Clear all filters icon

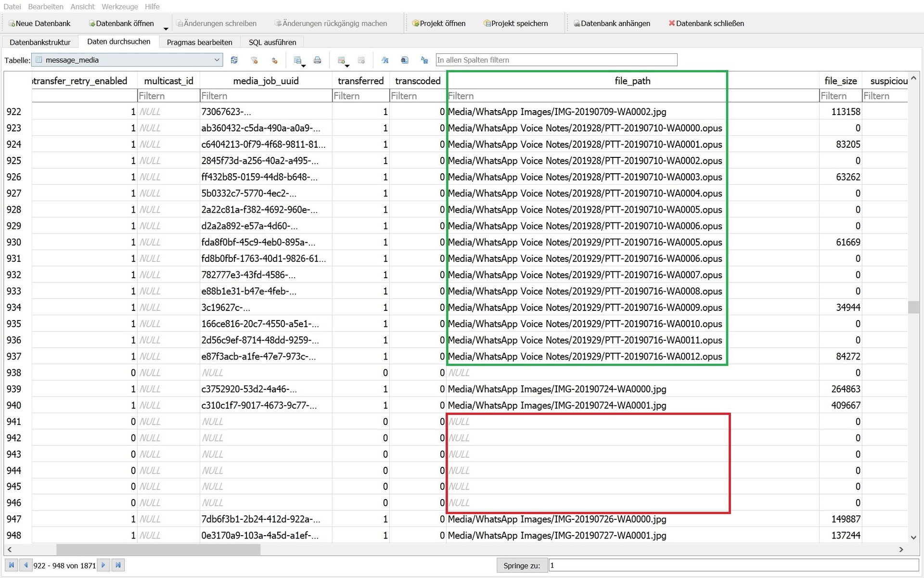point(254,60)
